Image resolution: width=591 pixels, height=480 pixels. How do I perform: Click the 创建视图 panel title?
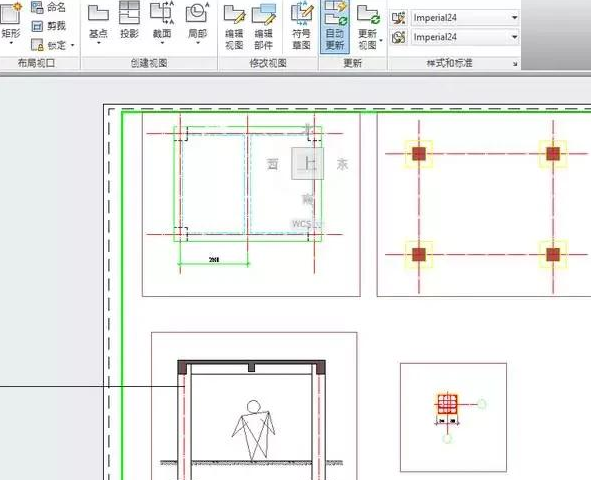click(x=149, y=63)
